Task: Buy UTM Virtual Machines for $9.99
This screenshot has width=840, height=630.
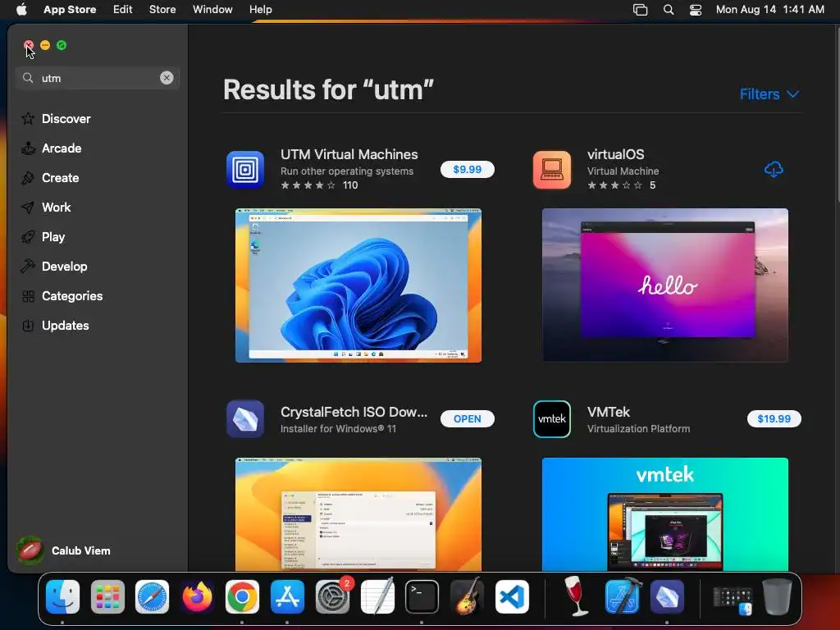Action: click(467, 169)
